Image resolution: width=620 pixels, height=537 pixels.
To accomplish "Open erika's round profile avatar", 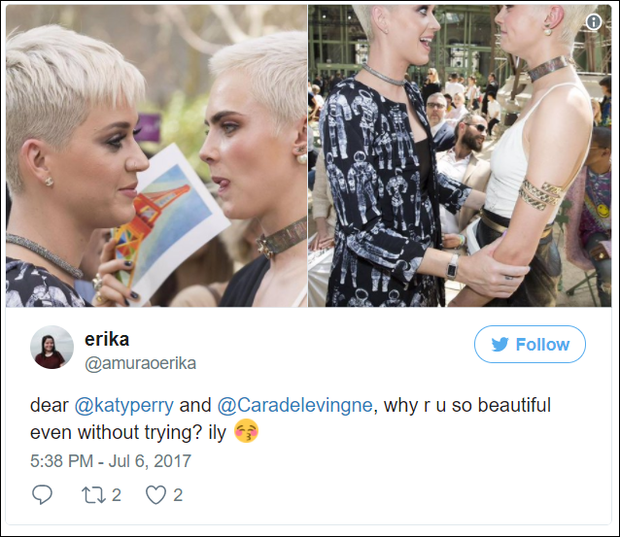I will (x=52, y=347).
